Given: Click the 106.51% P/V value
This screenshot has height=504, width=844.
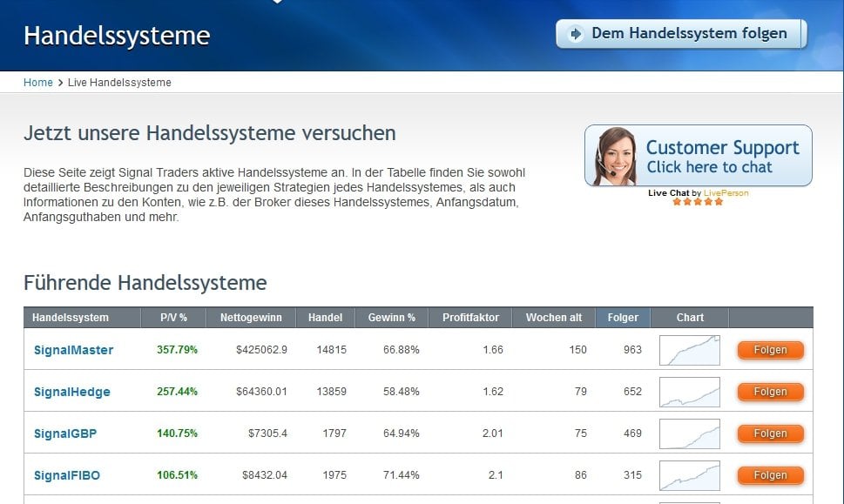Looking at the screenshot, I should tap(177, 475).
